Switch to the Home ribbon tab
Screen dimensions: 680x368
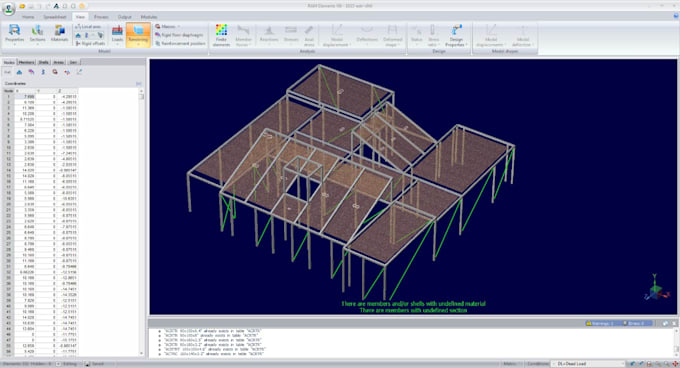click(28, 17)
